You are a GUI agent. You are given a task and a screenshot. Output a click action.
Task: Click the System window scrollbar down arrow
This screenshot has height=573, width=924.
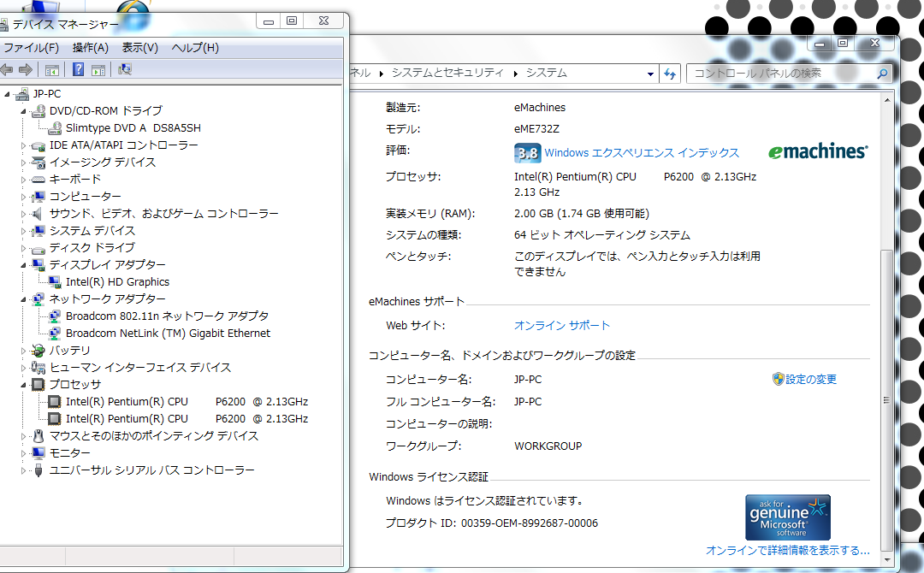pyautogui.click(x=887, y=559)
